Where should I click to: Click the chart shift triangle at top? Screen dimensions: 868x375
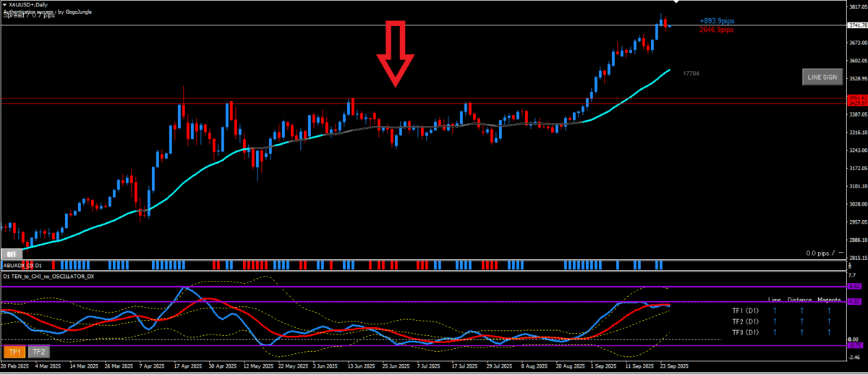point(676,4)
